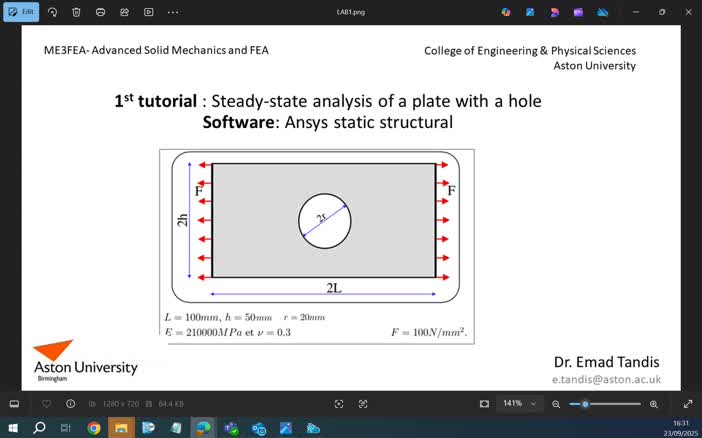The width and height of the screenshot is (702, 438).
Task: Click the zoom slider handle
Action: (x=585, y=404)
